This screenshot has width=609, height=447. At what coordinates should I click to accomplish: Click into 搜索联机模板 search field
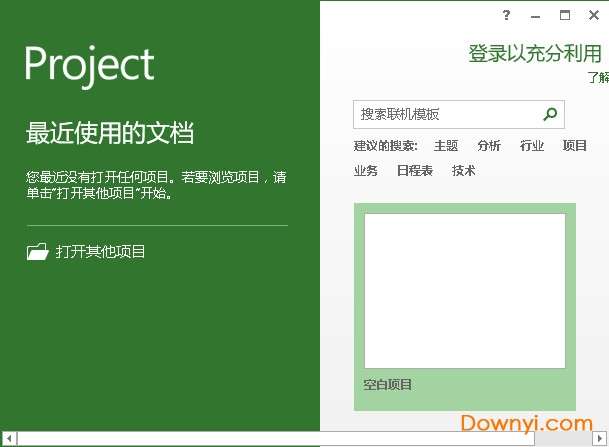(x=459, y=114)
